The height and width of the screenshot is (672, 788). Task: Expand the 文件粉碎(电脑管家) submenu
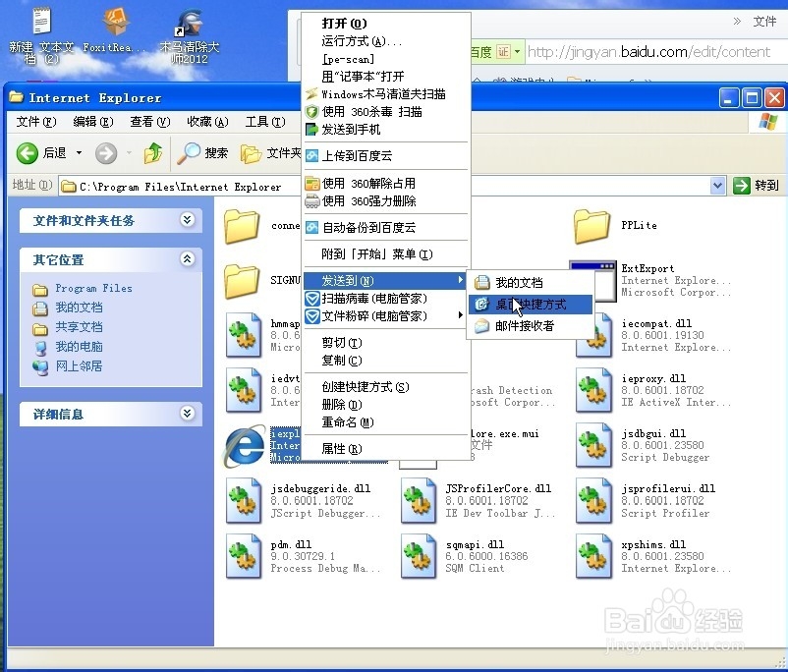pyautogui.click(x=461, y=315)
